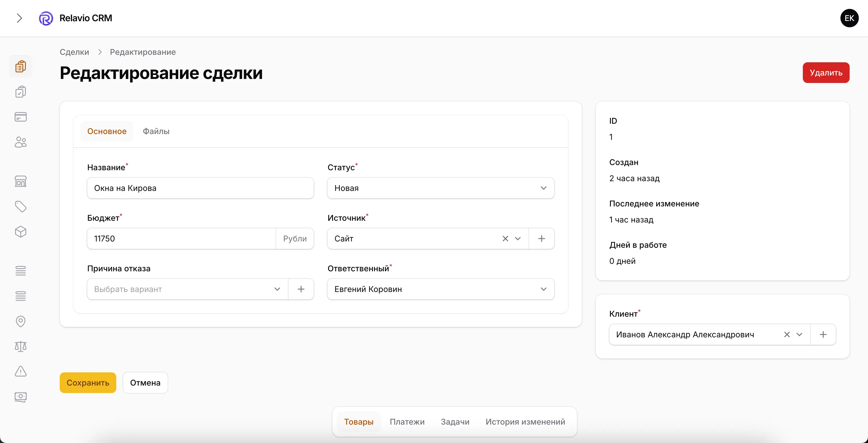The height and width of the screenshot is (443, 868).
Task: Open the payments credit card sidebar icon
Action: (21, 117)
